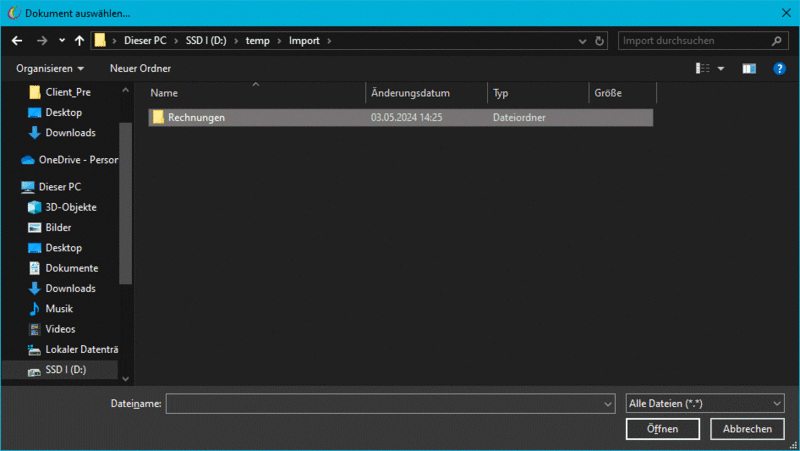Select 'SSD I (D:)' in the breadcrumb path
This screenshot has width=800, height=451.
click(206, 40)
